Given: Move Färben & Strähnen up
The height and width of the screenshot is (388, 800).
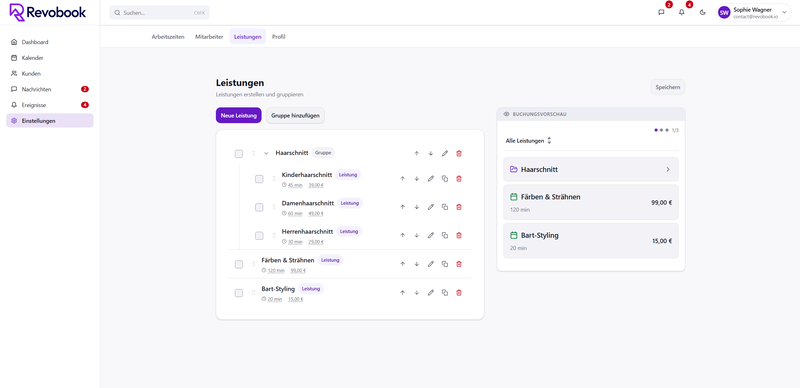Looking at the screenshot, I should (402, 264).
